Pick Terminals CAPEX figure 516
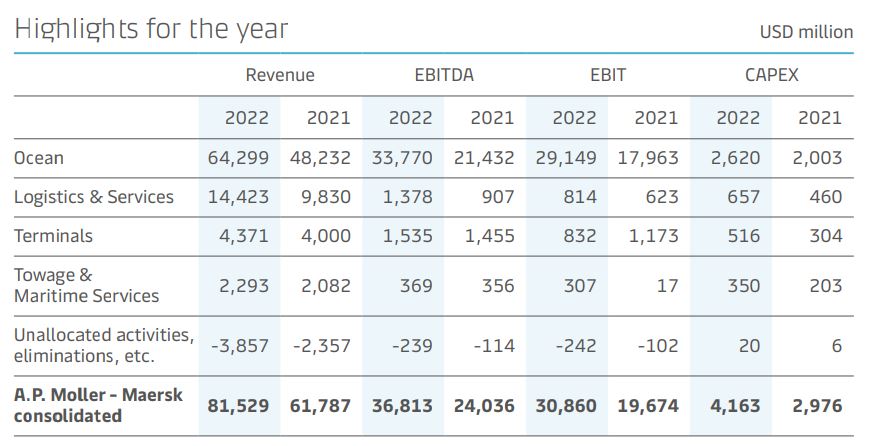The height and width of the screenshot is (446, 870). click(x=743, y=236)
